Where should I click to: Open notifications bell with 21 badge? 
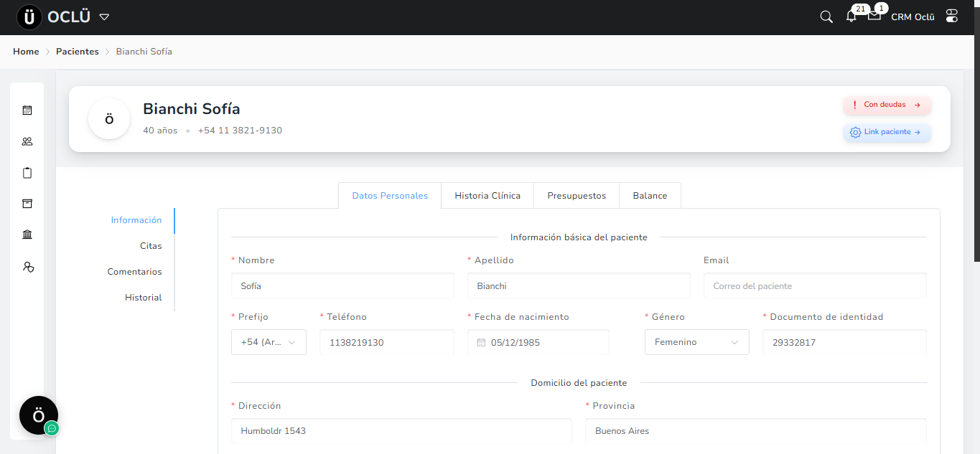point(851,16)
